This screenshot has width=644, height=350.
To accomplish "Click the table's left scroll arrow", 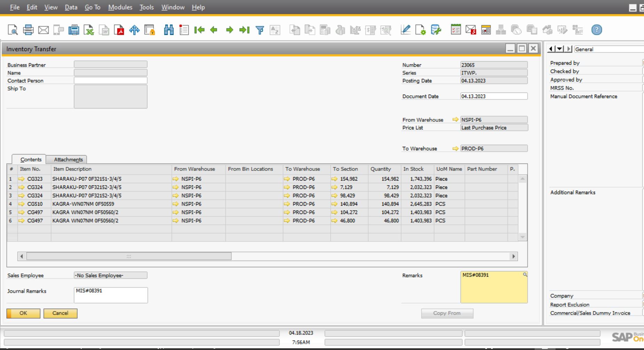I will click(x=22, y=256).
